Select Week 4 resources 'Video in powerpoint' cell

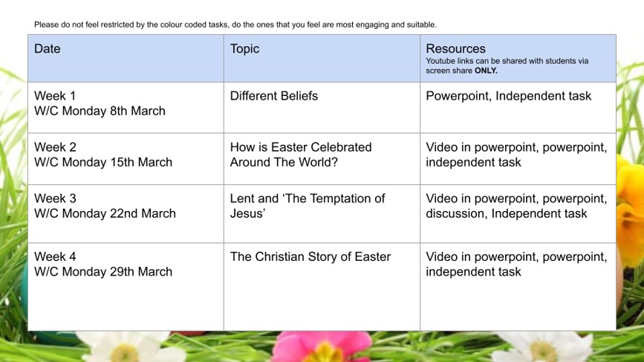[x=518, y=287]
